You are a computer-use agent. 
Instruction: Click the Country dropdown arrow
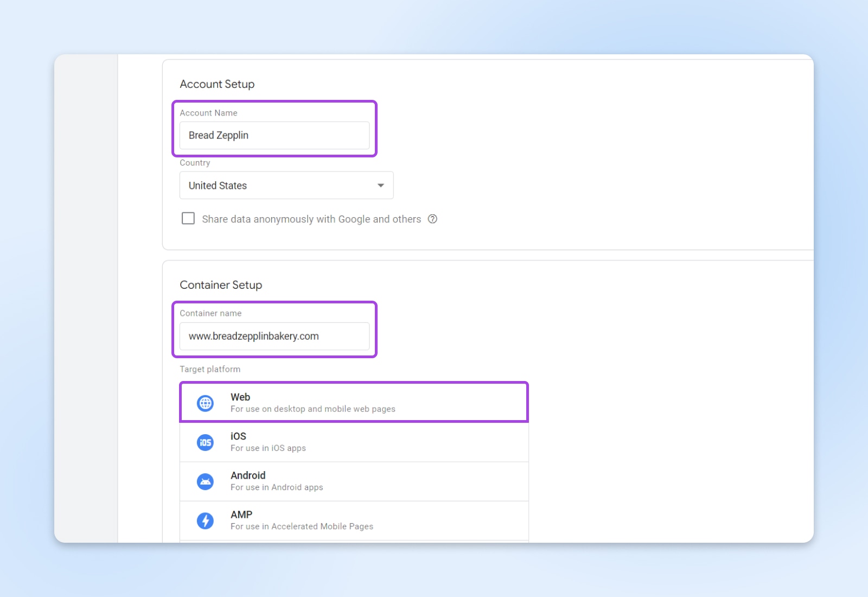tap(381, 186)
